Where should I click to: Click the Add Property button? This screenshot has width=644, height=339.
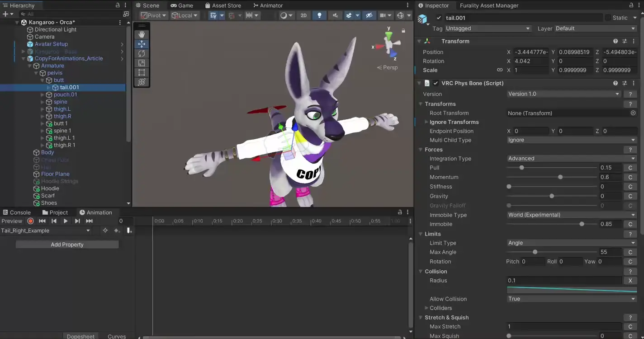coord(67,245)
